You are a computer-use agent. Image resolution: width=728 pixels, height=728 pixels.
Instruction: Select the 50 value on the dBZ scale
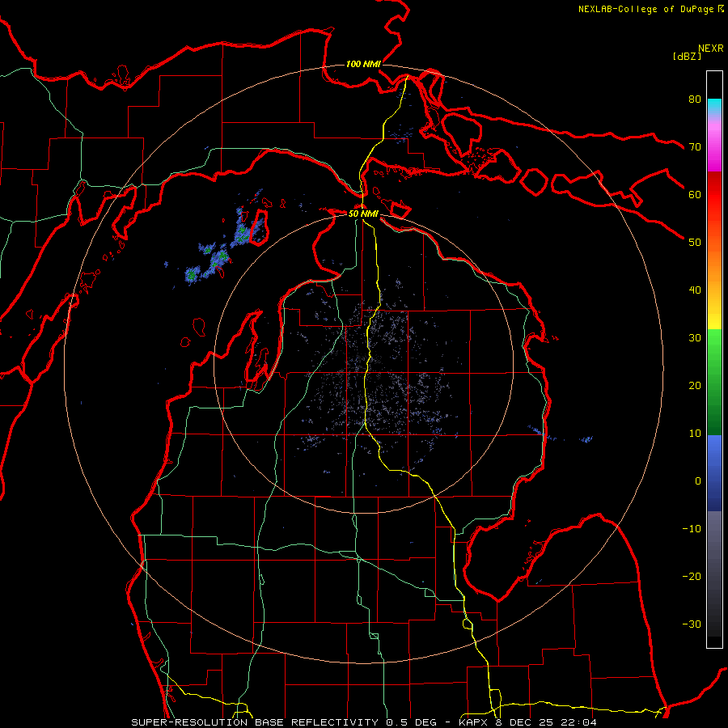(695, 242)
